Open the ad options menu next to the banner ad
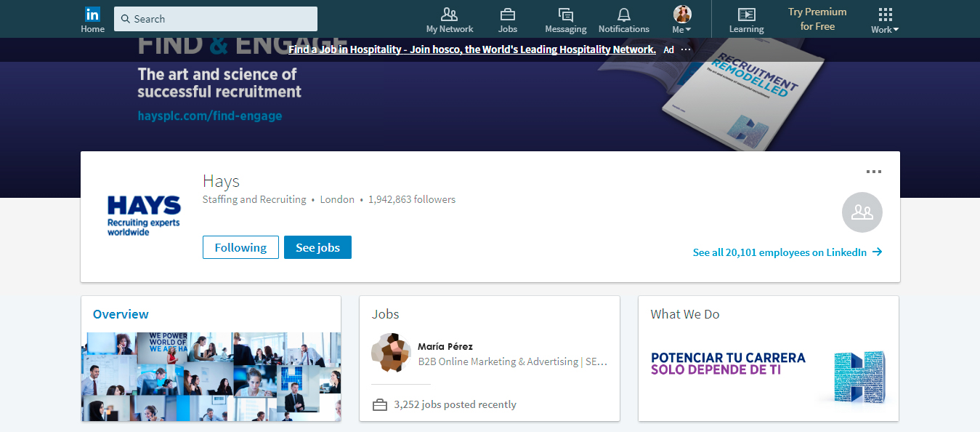The height and width of the screenshot is (432, 980). 686,49
